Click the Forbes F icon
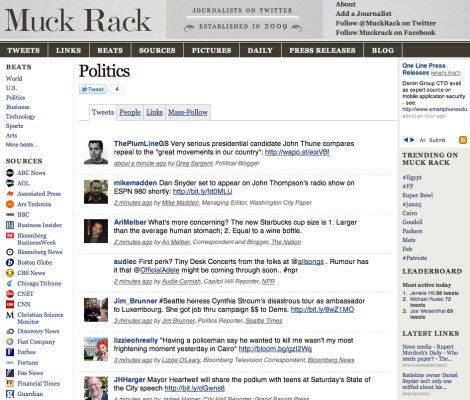Screen dimensions: 470x400 click(10, 352)
